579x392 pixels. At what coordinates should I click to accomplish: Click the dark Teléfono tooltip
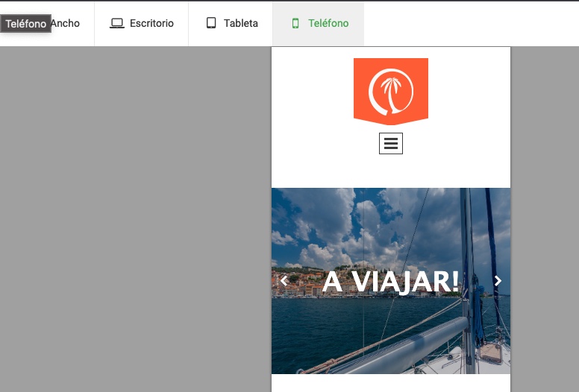(x=26, y=24)
